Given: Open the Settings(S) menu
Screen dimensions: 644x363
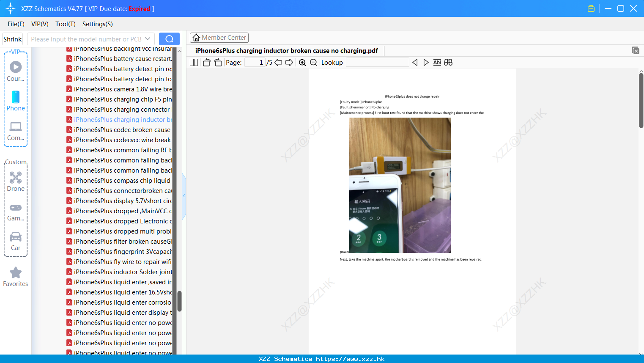Looking at the screenshot, I should [98, 24].
